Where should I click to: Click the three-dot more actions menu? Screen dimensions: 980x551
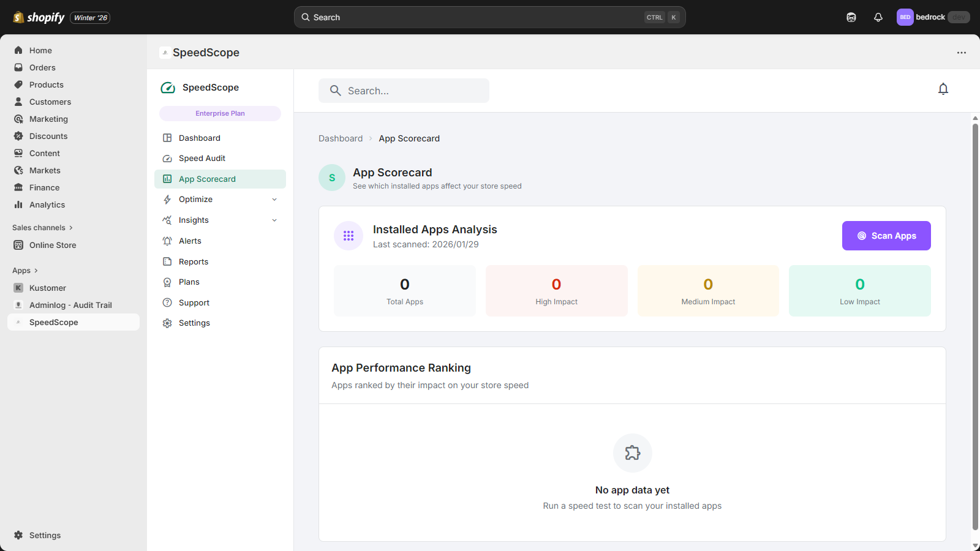[x=961, y=53]
